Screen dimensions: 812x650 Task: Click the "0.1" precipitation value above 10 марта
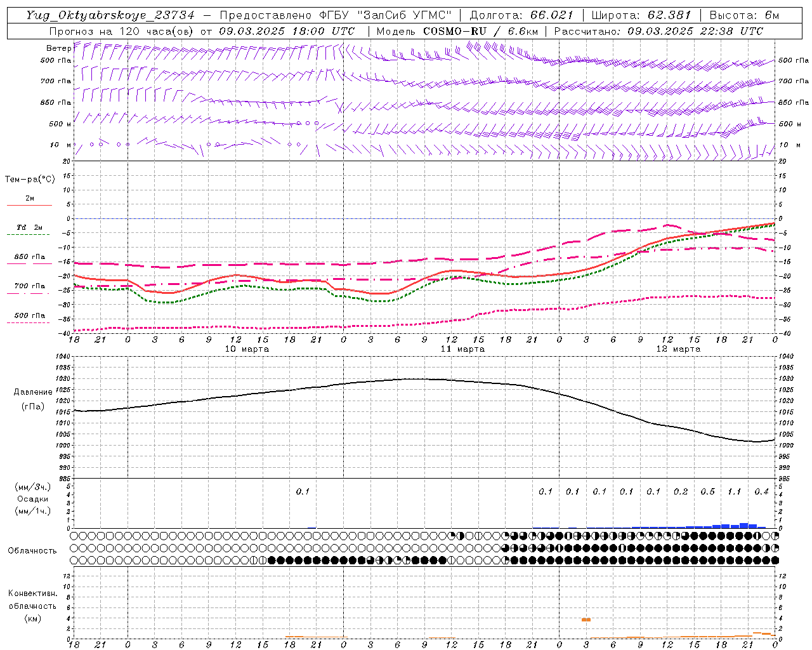(x=303, y=491)
